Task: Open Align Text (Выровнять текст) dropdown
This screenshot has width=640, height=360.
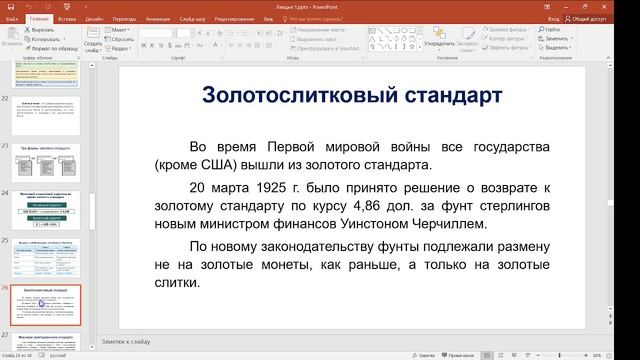Action: (315, 39)
